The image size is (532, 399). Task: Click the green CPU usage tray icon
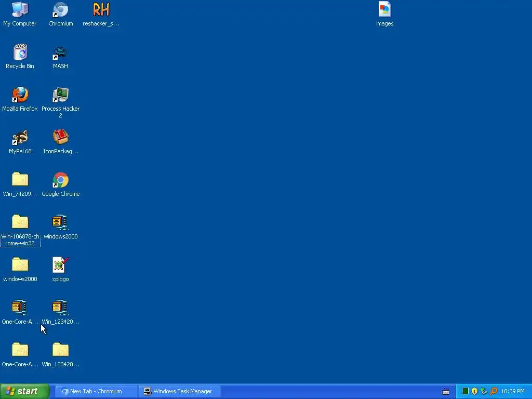[x=465, y=391]
